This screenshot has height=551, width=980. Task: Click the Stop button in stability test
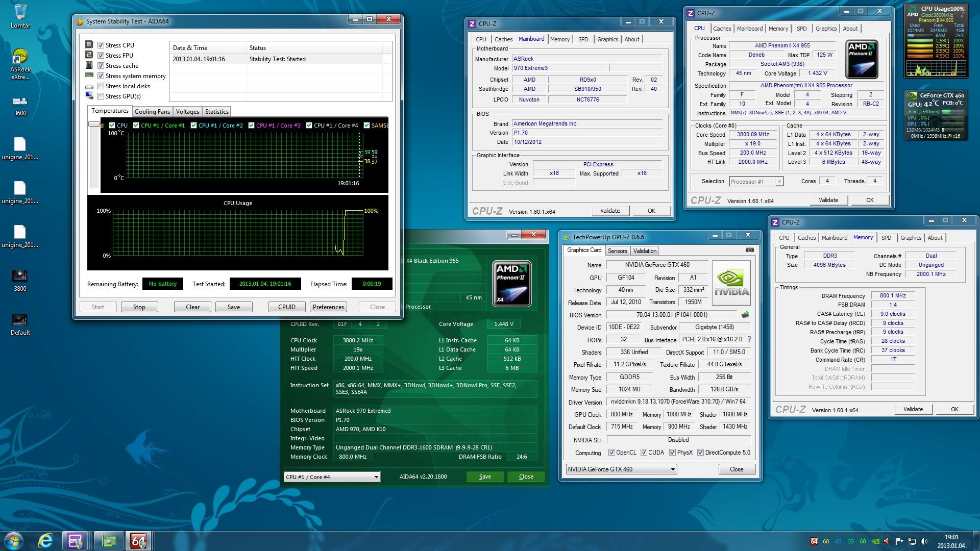(x=139, y=307)
